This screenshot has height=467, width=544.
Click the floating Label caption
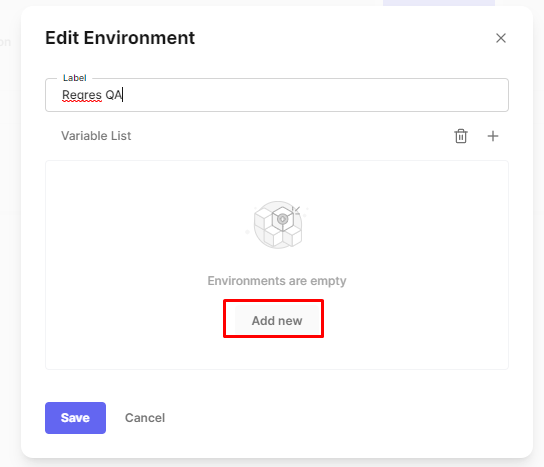tap(75, 78)
